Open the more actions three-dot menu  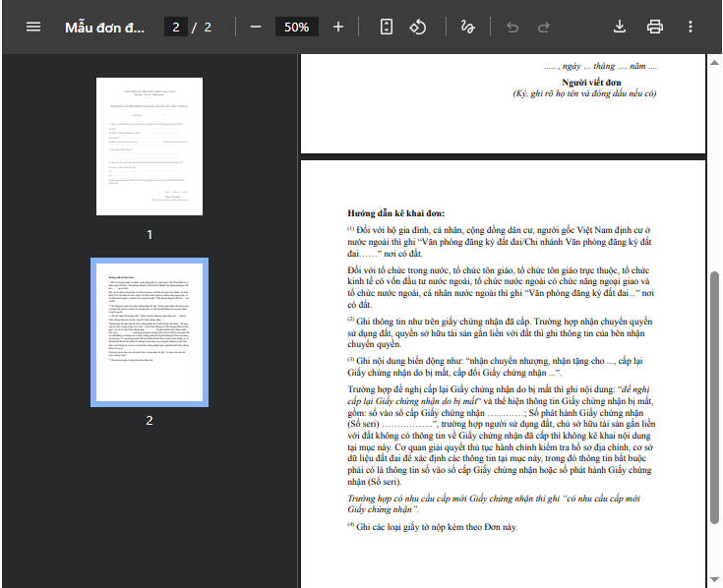point(691,27)
